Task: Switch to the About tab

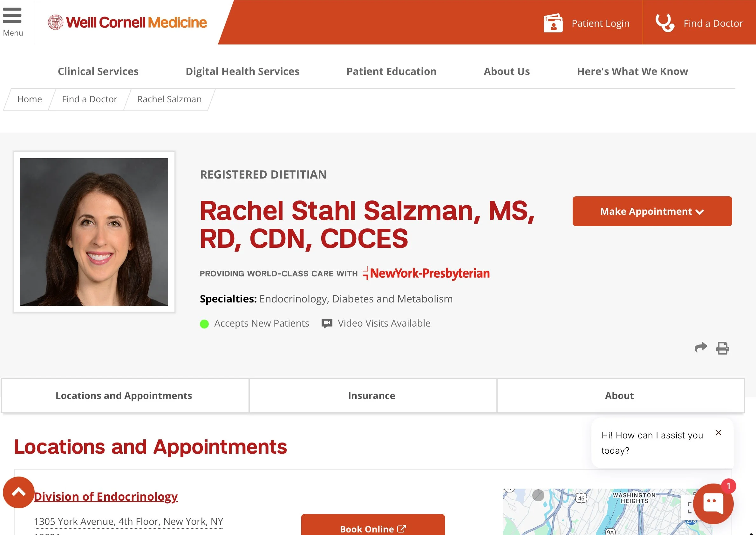Action: coord(619,395)
